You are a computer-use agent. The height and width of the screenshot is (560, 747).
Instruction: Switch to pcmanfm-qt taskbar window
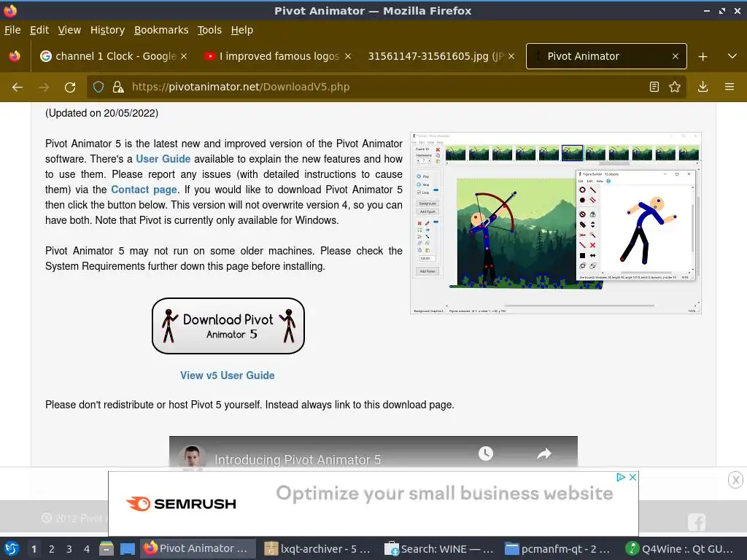(560, 549)
